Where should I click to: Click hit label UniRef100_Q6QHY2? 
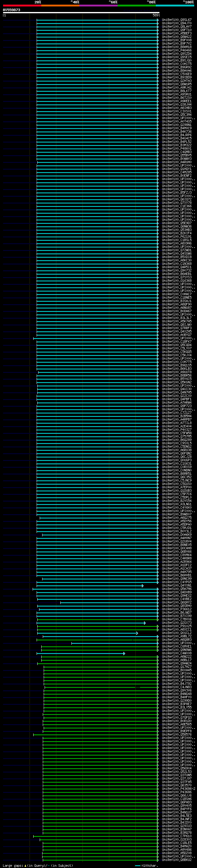coord(177,603)
